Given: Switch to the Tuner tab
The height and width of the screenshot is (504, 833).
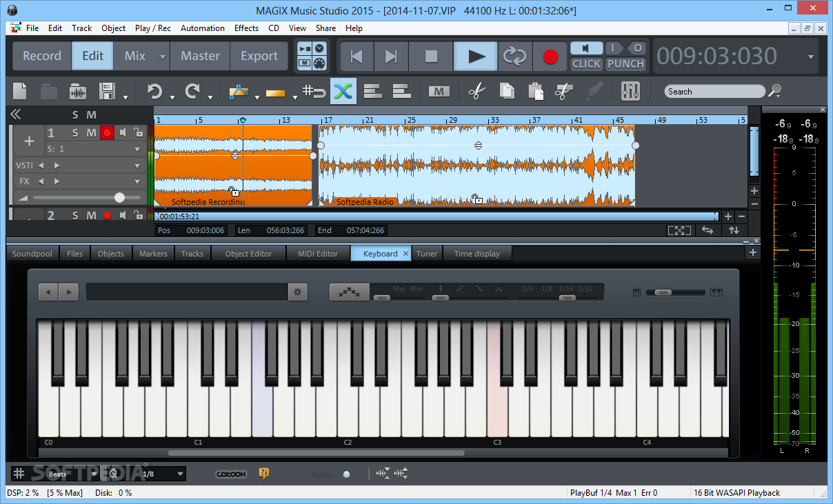Looking at the screenshot, I should pos(427,254).
